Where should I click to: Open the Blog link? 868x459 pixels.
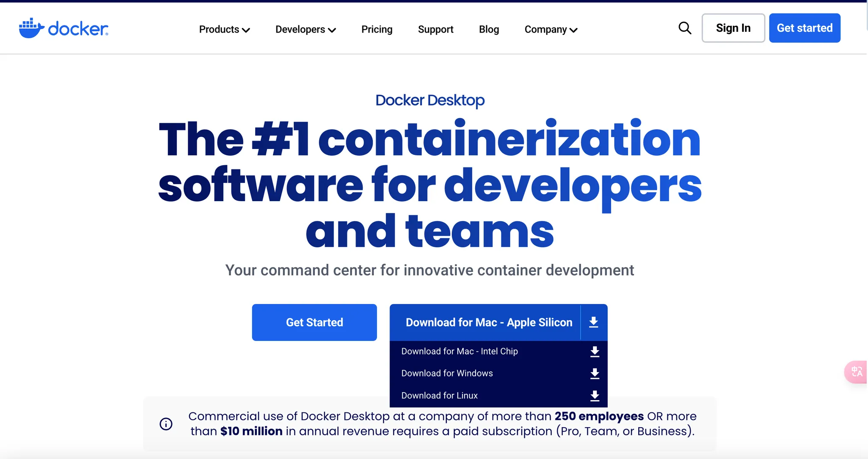coord(489,29)
